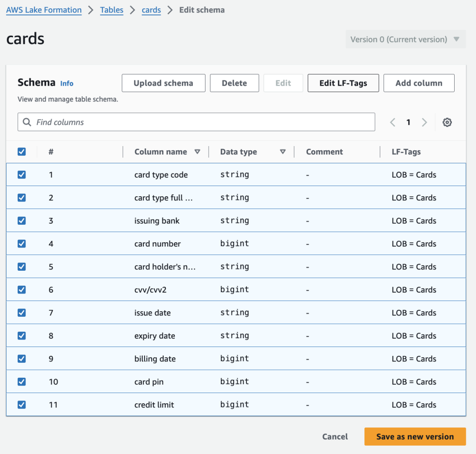Open Schema Info link
Viewport: 476px width, 454px height.
tap(67, 83)
